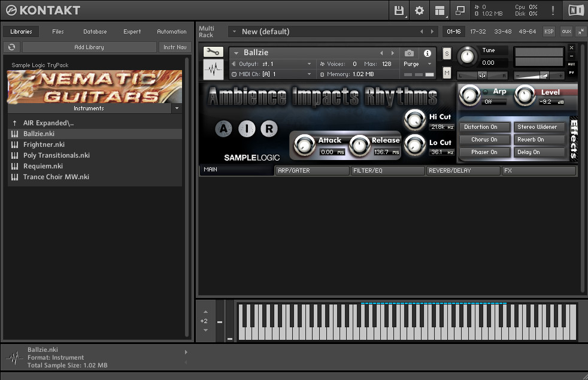This screenshot has height=380, width=588.
Task: Click the Add Library button
Action: click(89, 47)
